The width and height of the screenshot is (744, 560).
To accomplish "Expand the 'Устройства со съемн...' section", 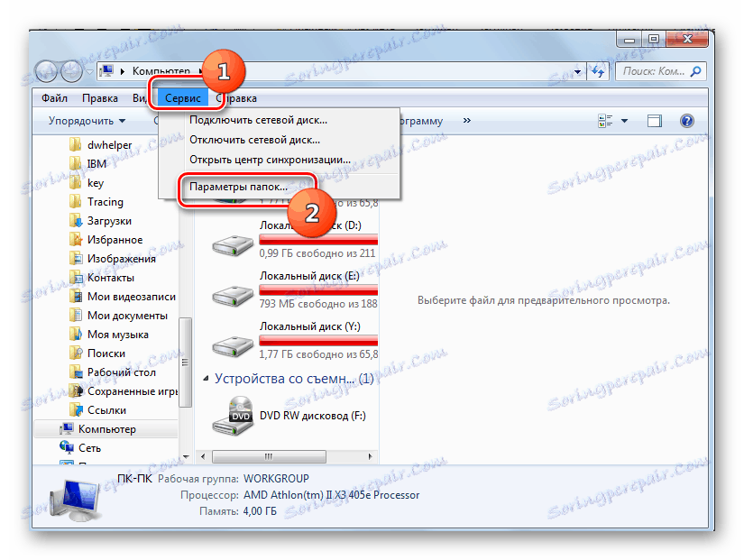I will click(207, 378).
